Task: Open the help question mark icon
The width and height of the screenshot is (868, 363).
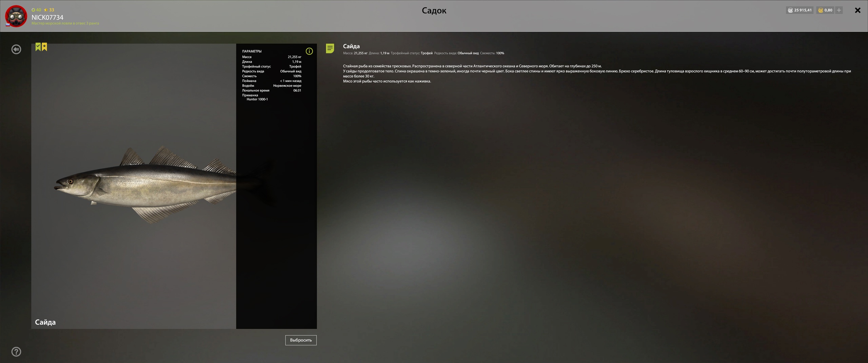Action: pos(16,352)
